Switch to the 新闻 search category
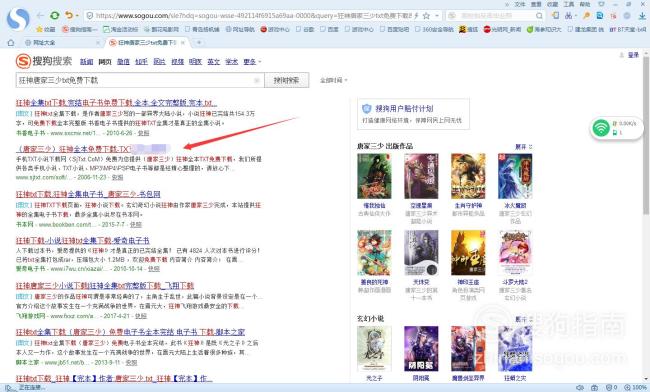This screenshot has height=392, width=650. pyautogui.click(x=86, y=62)
